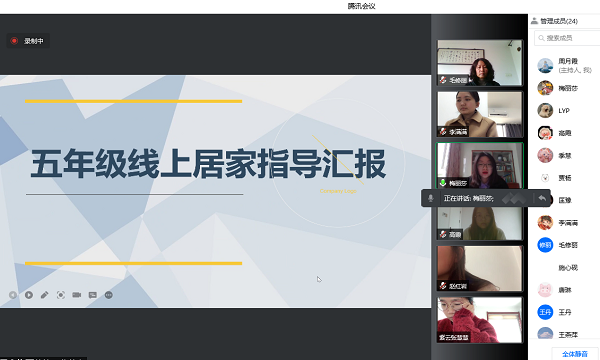Screen dimensions: 600x360
Task: Click the microphone icon on speaking bar
Action: tap(430, 198)
